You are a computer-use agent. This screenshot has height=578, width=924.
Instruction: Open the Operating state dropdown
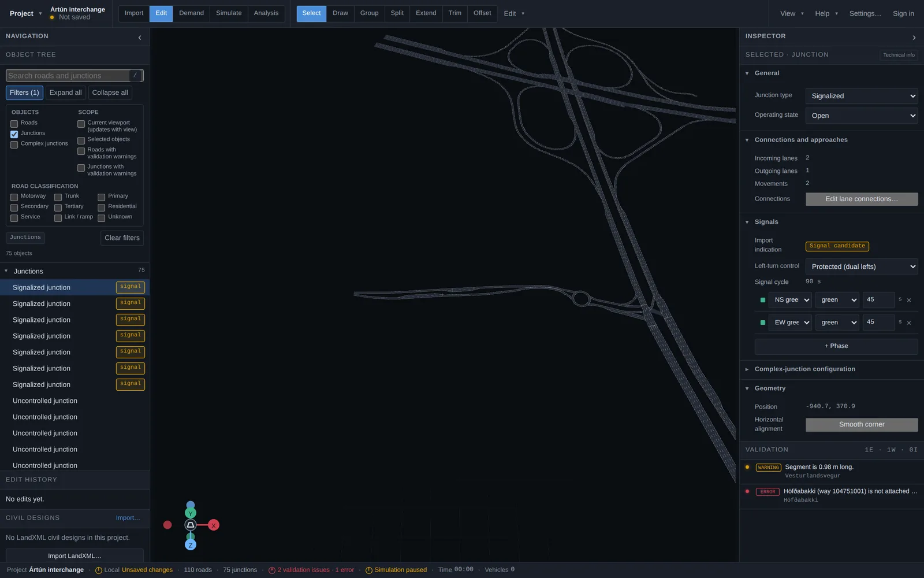[x=862, y=116]
